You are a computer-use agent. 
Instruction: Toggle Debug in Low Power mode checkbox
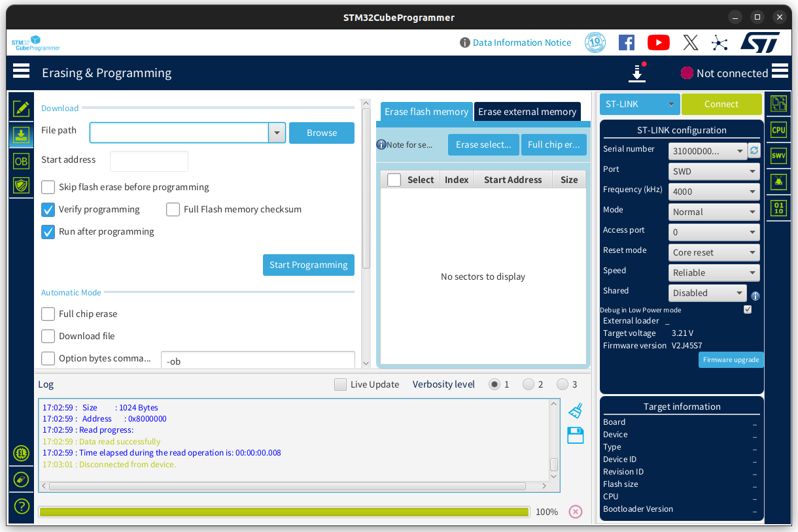tap(748, 310)
